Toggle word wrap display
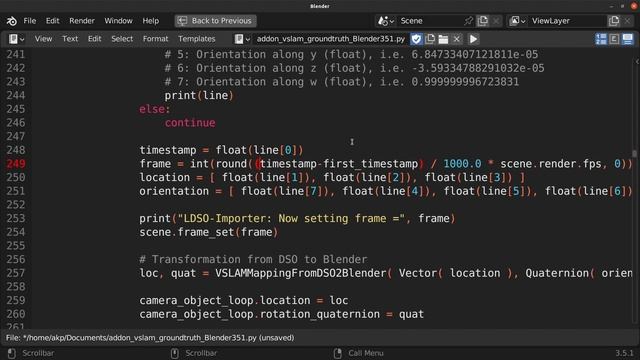Image resolution: width=640 pixels, height=360 pixels. tap(614, 39)
